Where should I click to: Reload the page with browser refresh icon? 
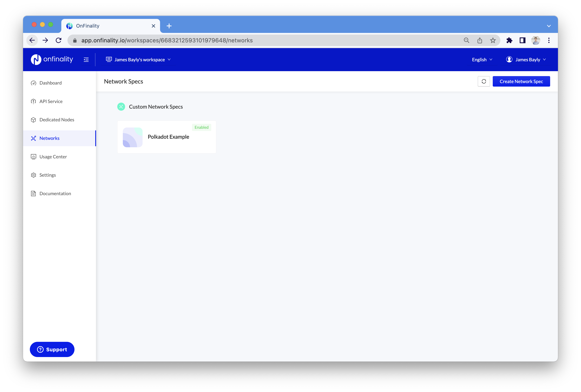[x=58, y=40]
